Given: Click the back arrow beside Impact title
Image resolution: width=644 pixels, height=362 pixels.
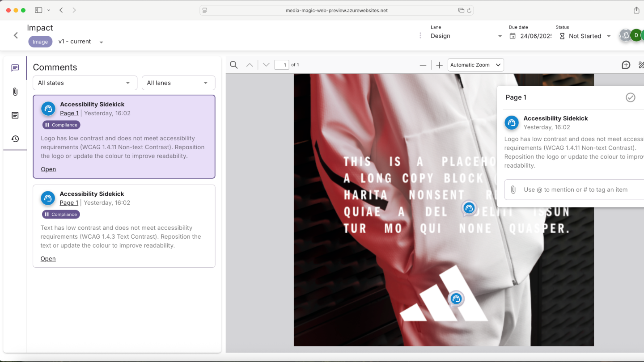Looking at the screenshot, I should click(x=16, y=35).
